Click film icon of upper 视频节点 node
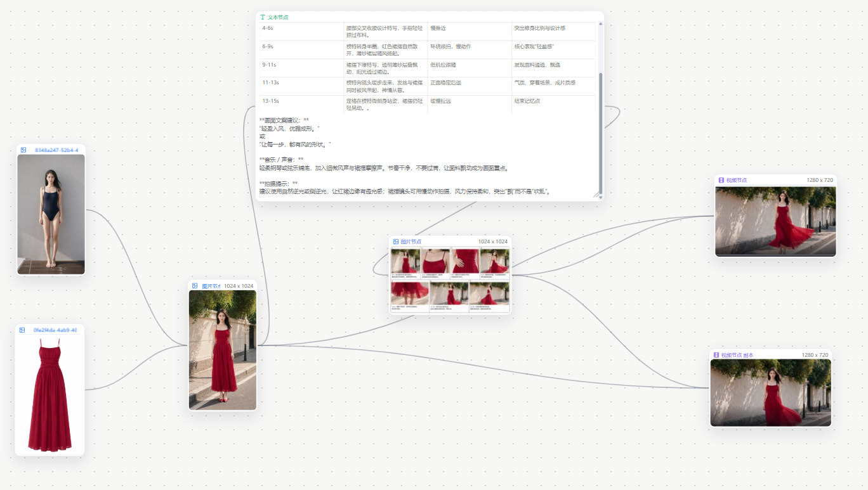 click(721, 180)
